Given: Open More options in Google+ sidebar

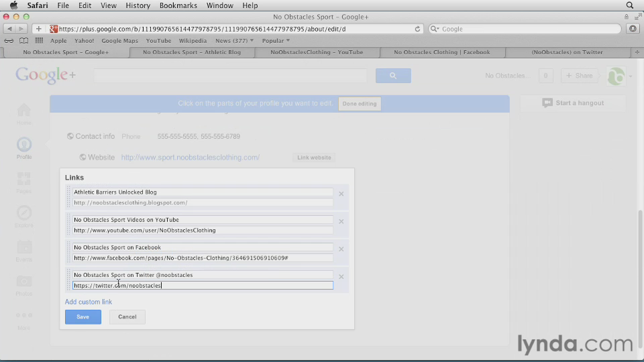Looking at the screenshot, I should [x=24, y=320].
